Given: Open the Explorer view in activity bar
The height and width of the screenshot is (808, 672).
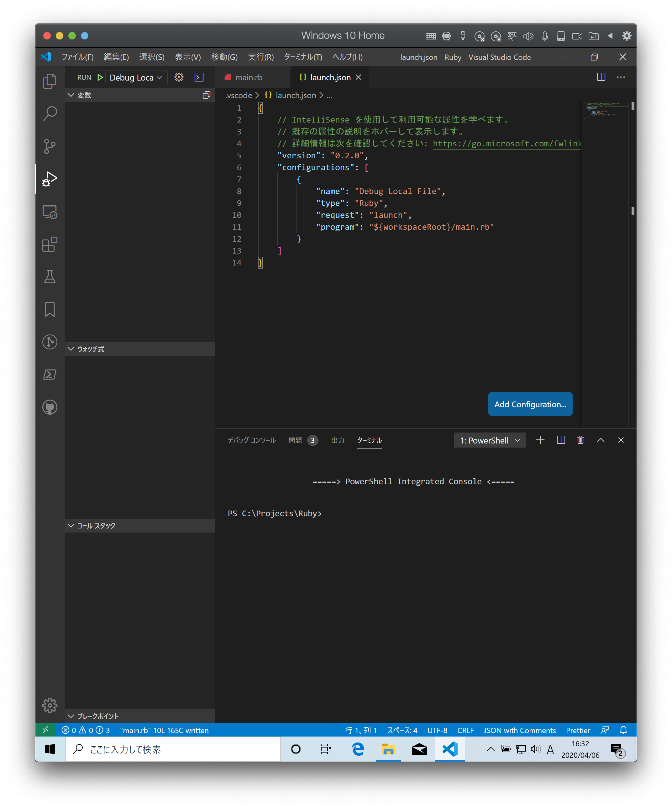Looking at the screenshot, I should (x=50, y=81).
